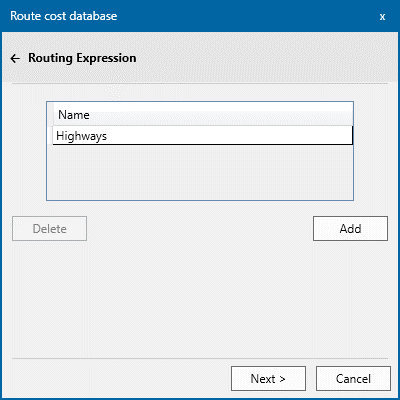This screenshot has width=400, height=400.
Task: Click Add to create an expression entry
Action: tap(350, 229)
